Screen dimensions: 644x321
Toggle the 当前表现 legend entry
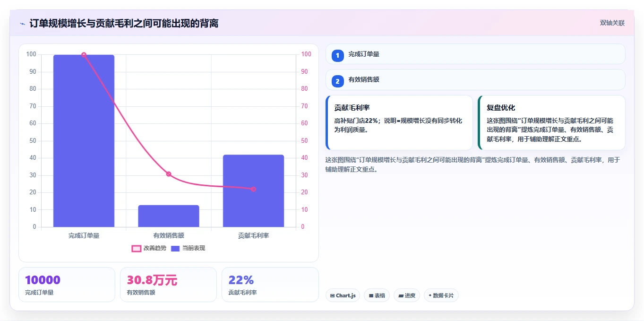[188, 248]
